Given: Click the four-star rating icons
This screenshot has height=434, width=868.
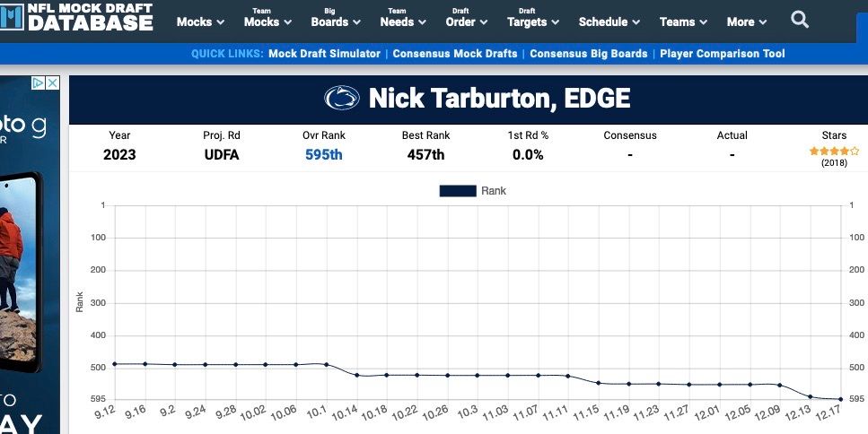Looking at the screenshot, I should click(x=834, y=151).
